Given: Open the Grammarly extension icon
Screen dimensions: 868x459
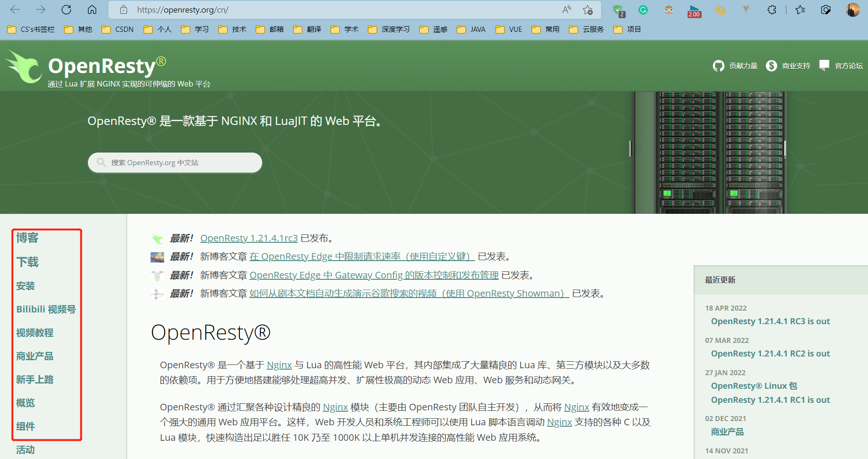Looking at the screenshot, I should pyautogui.click(x=643, y=10).
